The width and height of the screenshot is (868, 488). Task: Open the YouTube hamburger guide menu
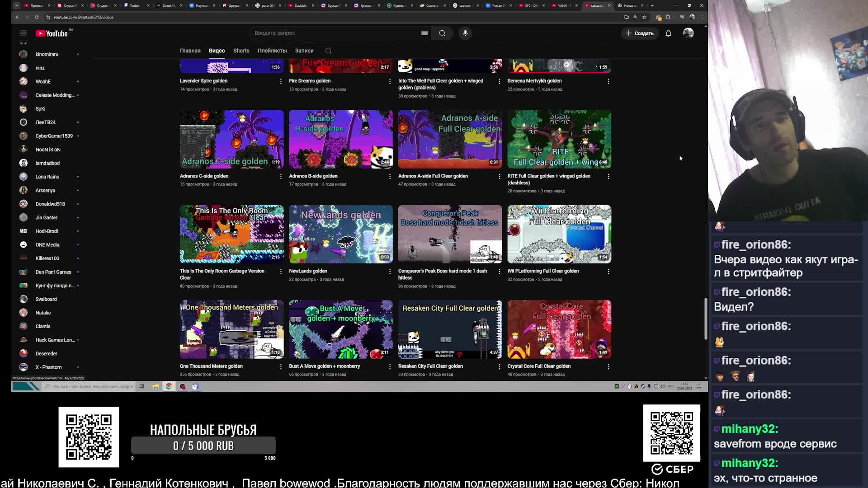tap(24, 33)
